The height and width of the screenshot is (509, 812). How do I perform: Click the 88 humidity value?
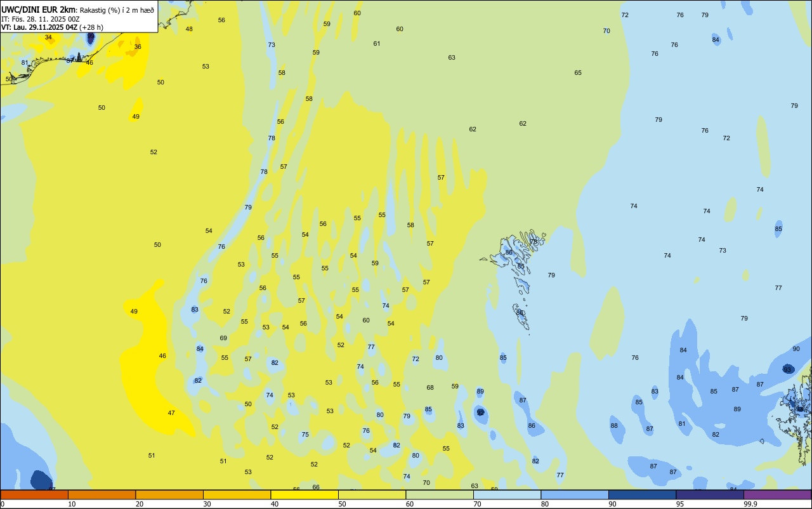[x=614, y=426]
